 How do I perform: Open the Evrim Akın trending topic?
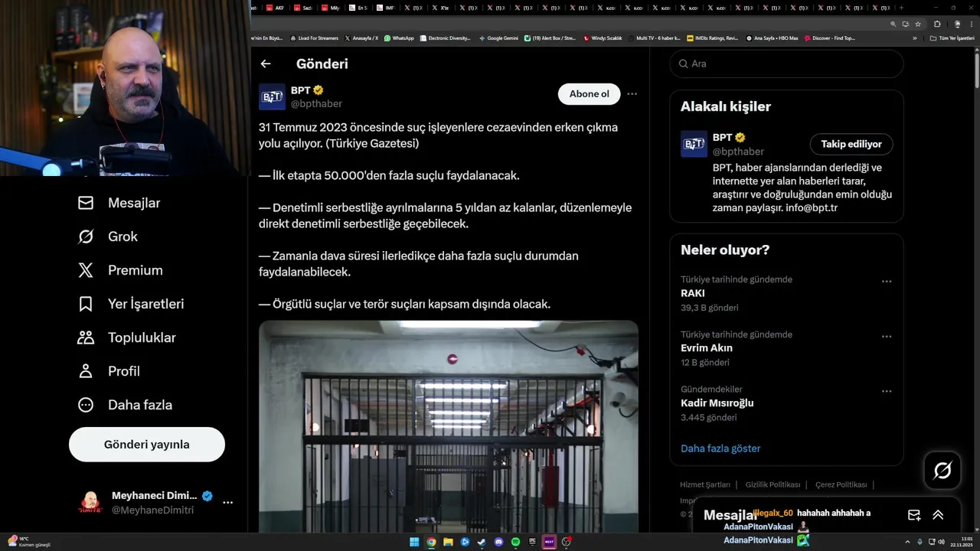[707, 348]
